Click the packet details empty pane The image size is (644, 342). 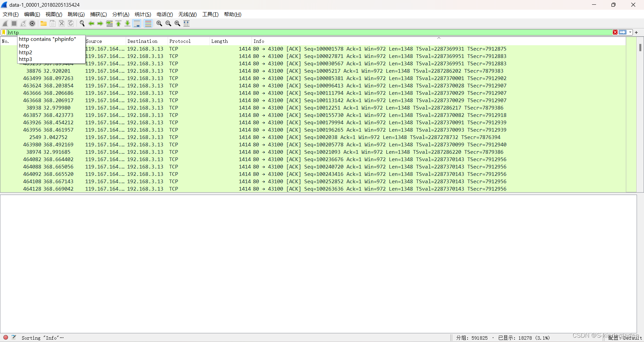tap(318, 264)
